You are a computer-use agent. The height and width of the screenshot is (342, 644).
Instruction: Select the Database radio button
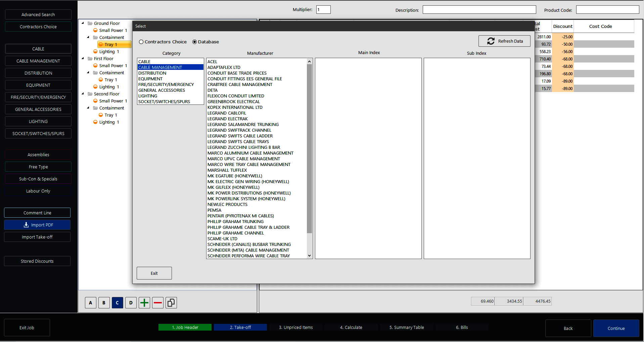194,42
